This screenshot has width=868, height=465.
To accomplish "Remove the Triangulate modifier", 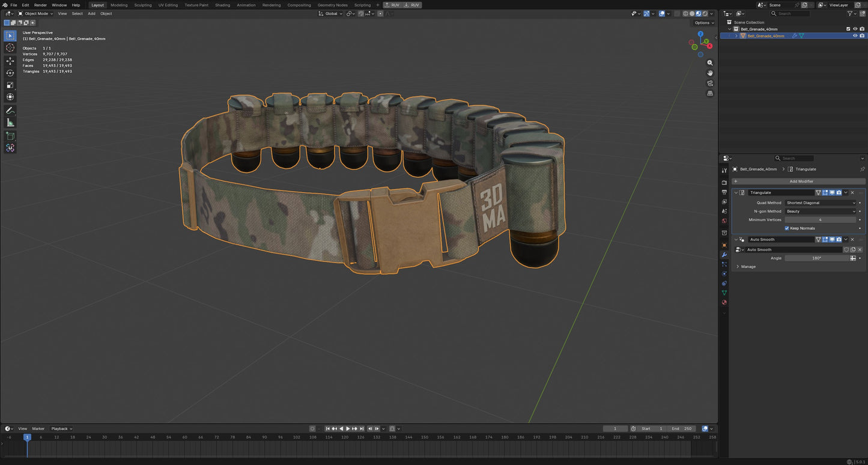I will click(x=852, y=192).
